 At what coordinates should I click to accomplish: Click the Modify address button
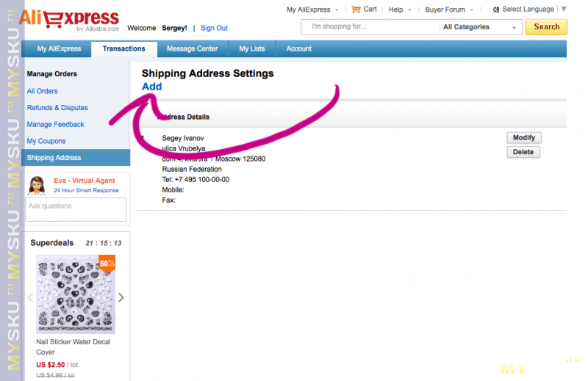click(x=523, y=138)
